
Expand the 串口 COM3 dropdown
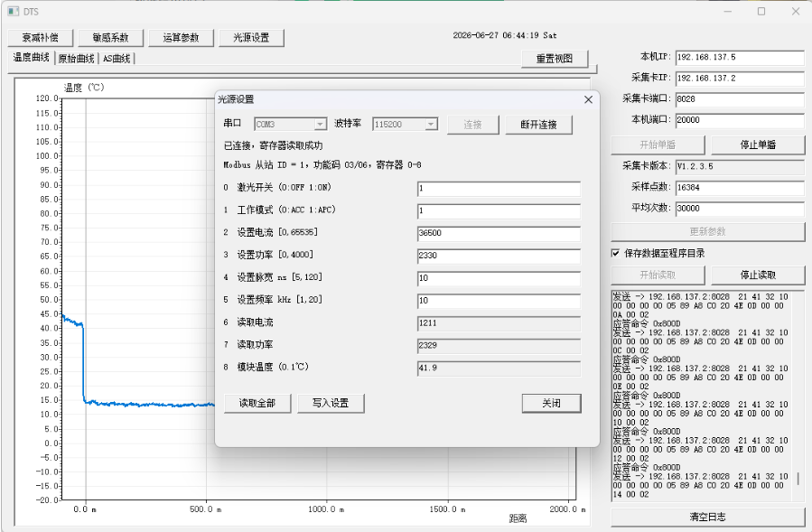point(321,125)
